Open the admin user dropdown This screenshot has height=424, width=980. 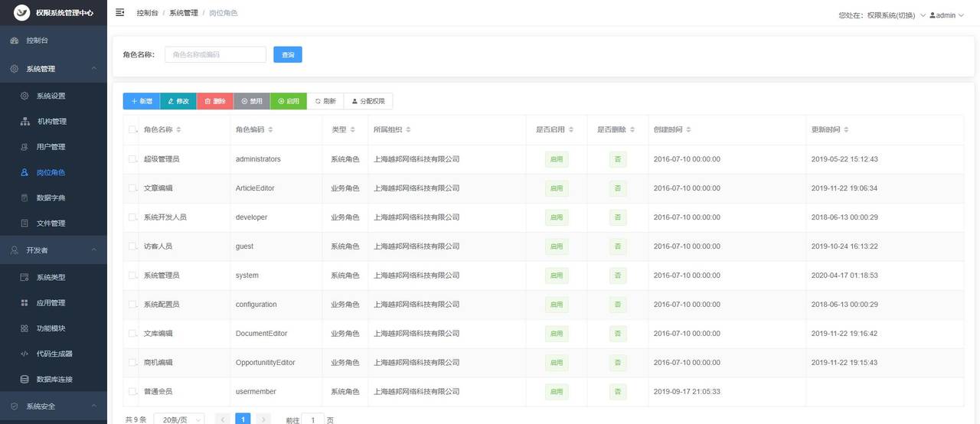(947, 15)
